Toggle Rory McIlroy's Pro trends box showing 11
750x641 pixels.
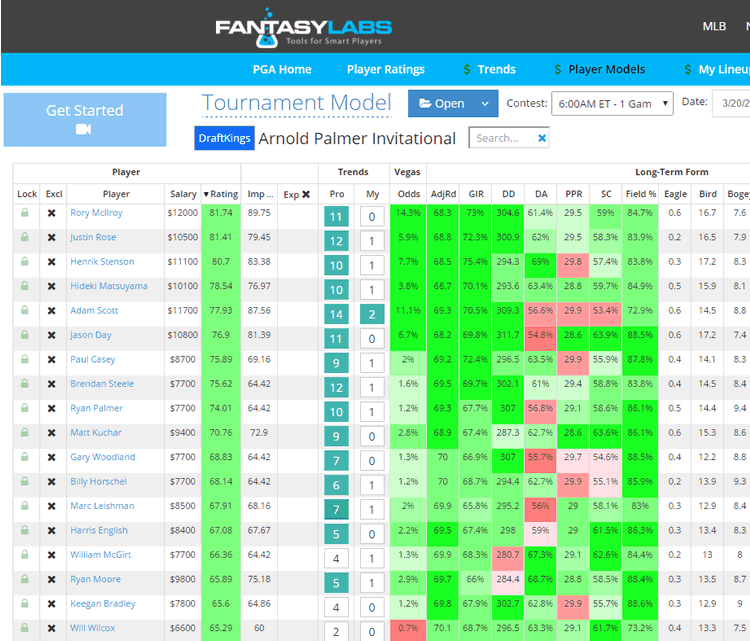point(336,217)
